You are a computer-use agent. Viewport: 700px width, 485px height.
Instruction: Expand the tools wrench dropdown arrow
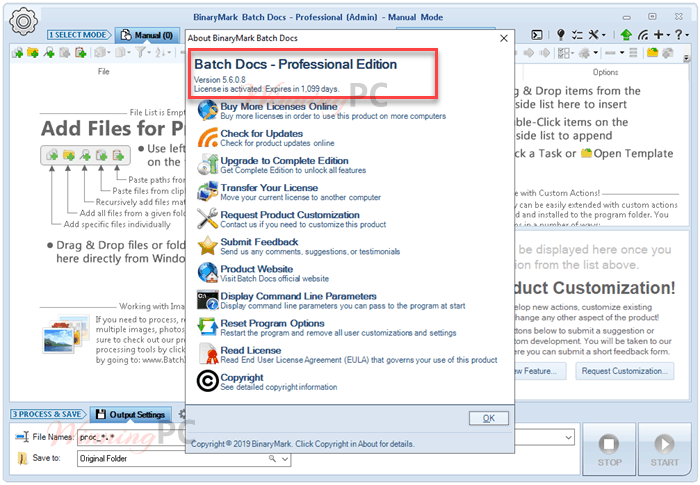coord(604,35)
